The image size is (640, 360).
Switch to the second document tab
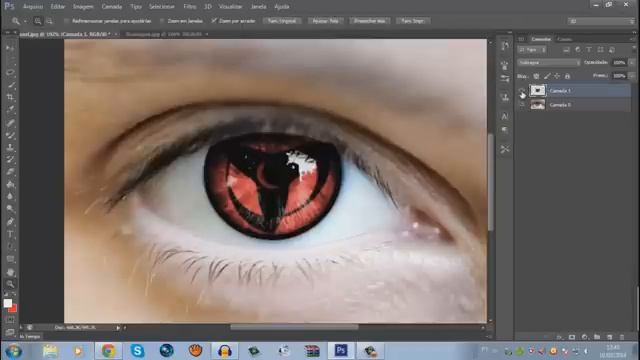click(165, 34)
